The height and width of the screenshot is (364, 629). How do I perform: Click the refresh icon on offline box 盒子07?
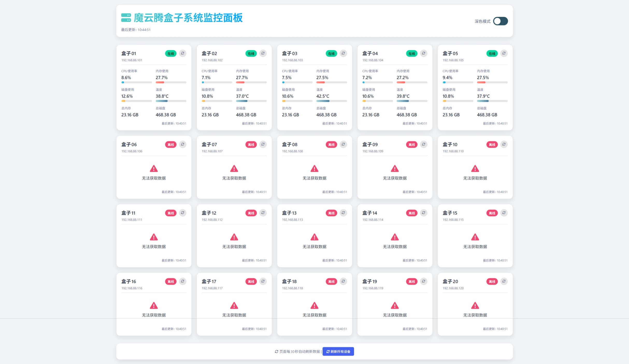coord(263,144)
